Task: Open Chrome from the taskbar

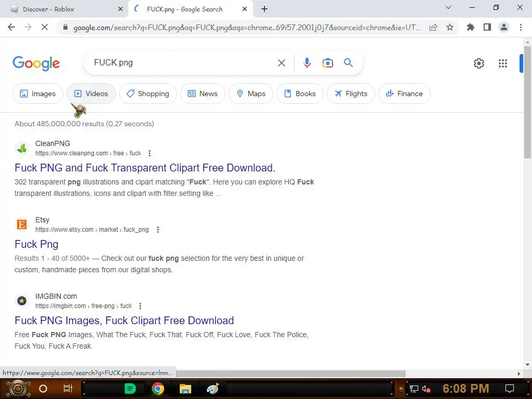Action: point(157,389)
